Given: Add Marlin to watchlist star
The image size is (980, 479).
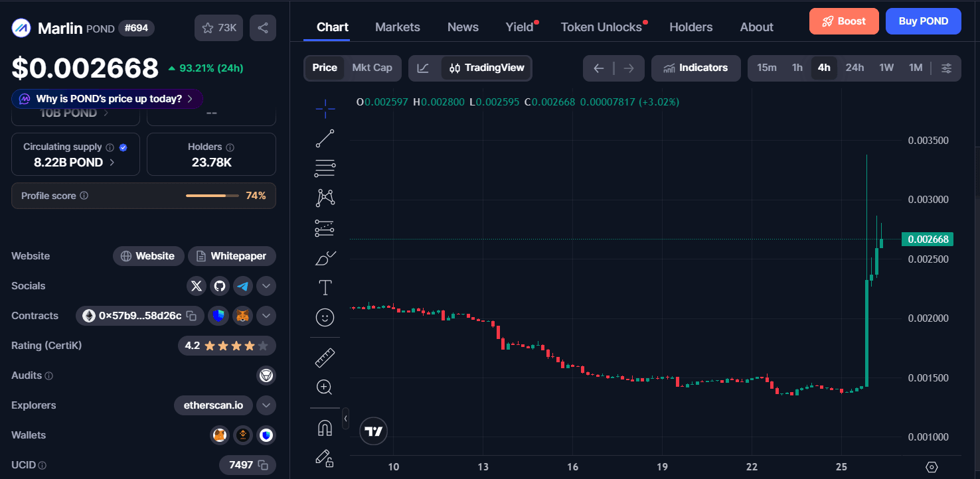Looking at the screenshot, I should [219, 28].
